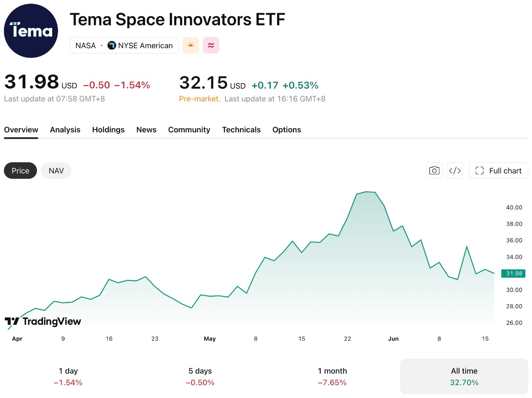Click the pink approximate-sign badge
532x398 pixels.
tap(211, 45)
